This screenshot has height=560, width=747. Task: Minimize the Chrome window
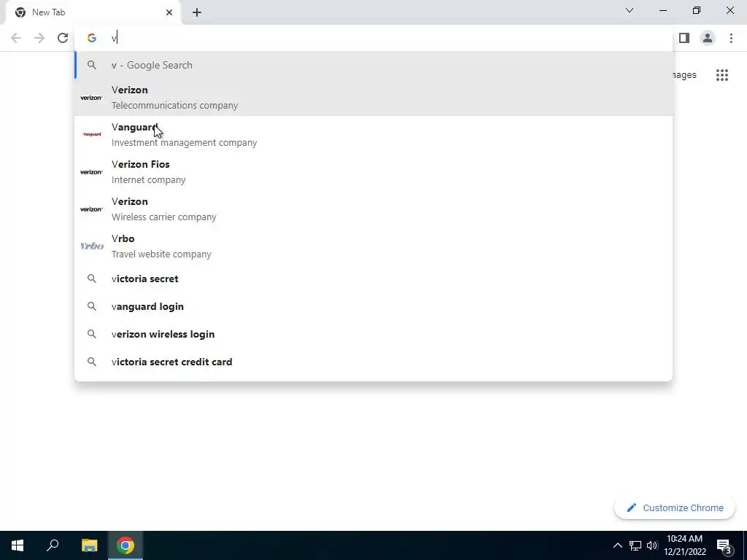tap(662, 10)
